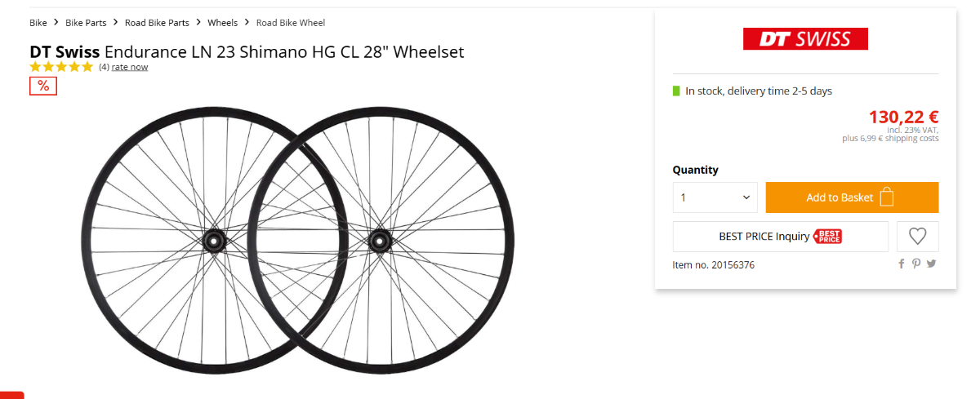
Task: Click the five-star rating display
Action: (62, 67)
